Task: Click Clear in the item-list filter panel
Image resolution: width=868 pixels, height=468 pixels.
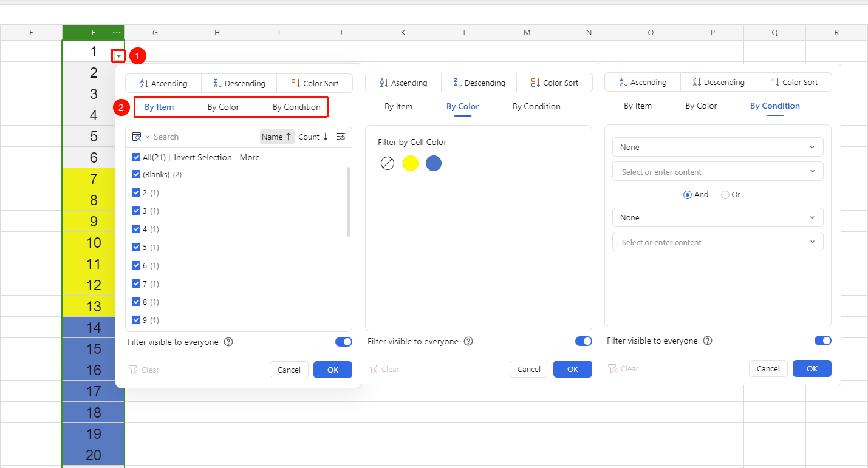Action: click(144, 370)
